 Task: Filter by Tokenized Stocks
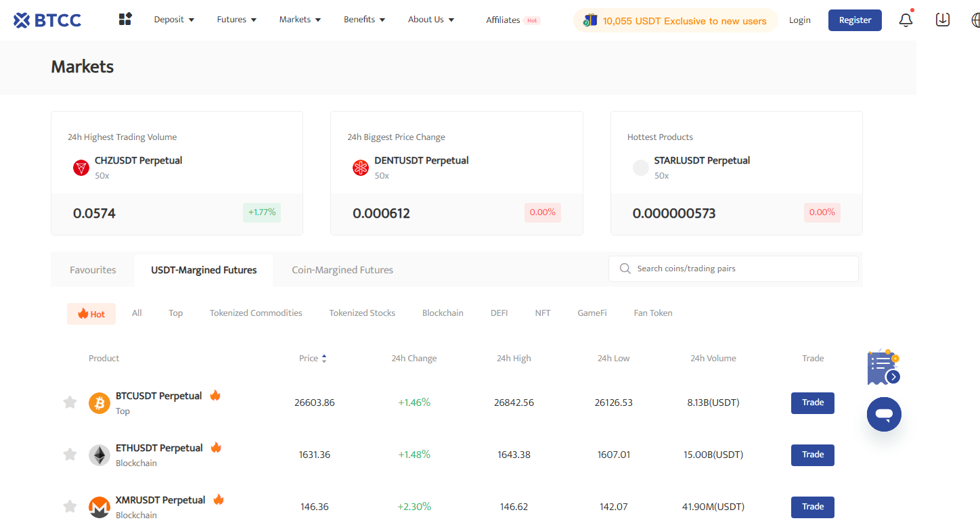coord(362,313)
